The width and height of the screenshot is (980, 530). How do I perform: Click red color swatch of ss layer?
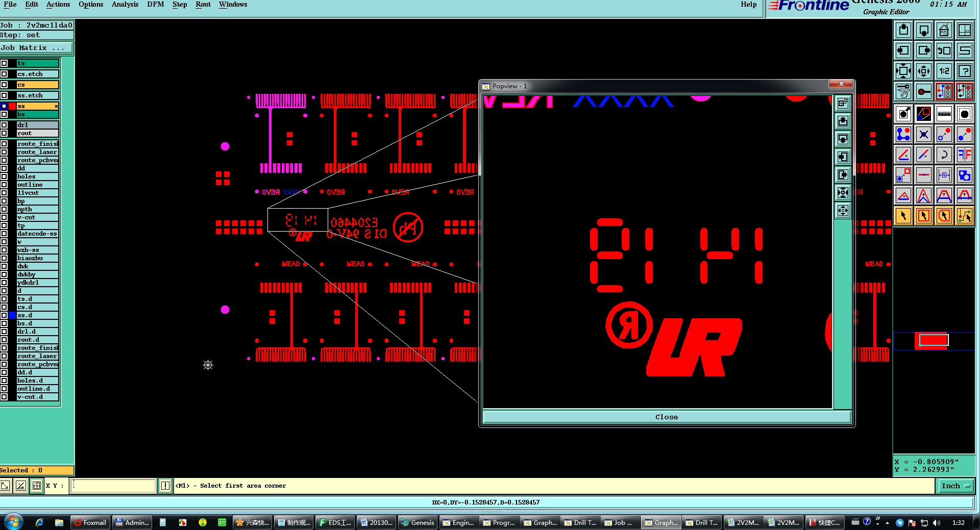(12, 106)
